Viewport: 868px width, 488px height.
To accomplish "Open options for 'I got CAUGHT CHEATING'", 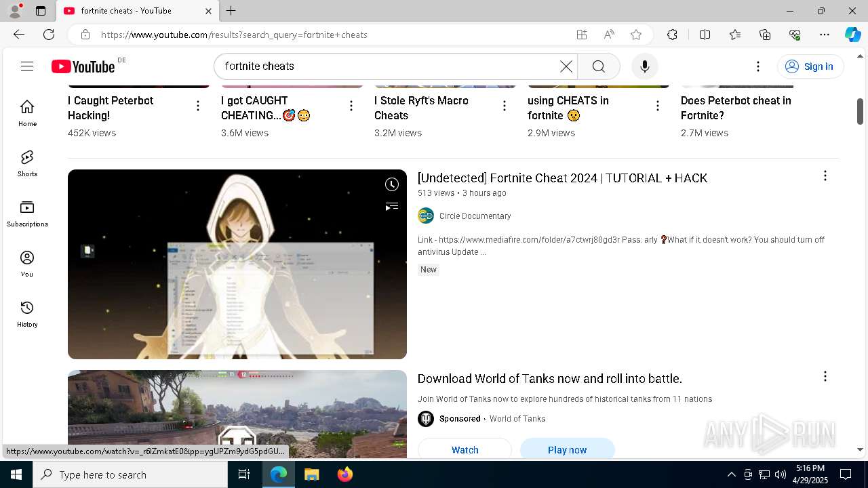I will click(x=351, y=106).
